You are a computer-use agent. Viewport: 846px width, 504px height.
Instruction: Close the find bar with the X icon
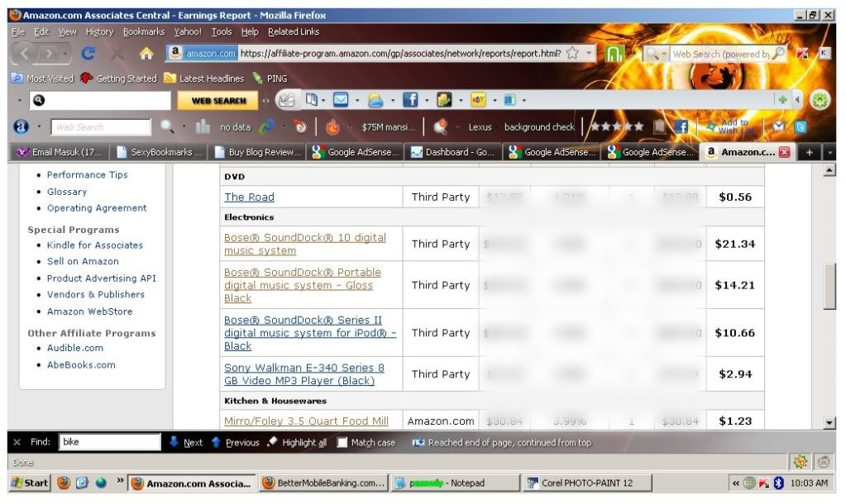tap(17, 443)
